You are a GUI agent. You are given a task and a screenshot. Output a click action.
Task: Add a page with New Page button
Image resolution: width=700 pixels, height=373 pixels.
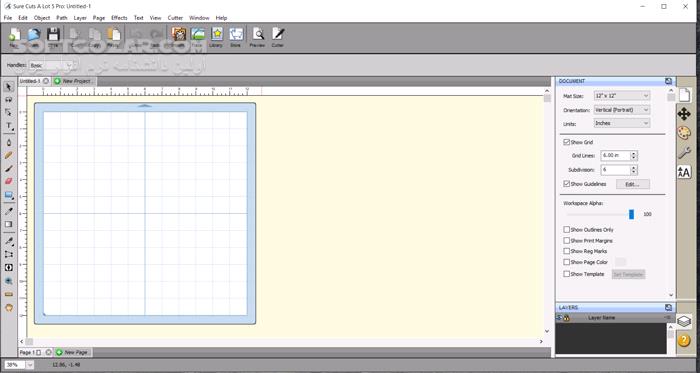(x=72, y=352)
